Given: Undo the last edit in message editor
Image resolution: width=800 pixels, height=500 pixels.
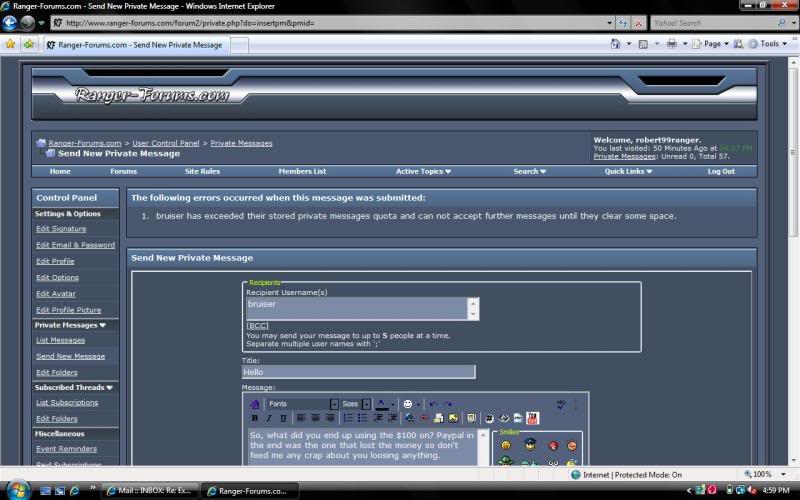Looking at the screenshot, I should tap(433, 404).
